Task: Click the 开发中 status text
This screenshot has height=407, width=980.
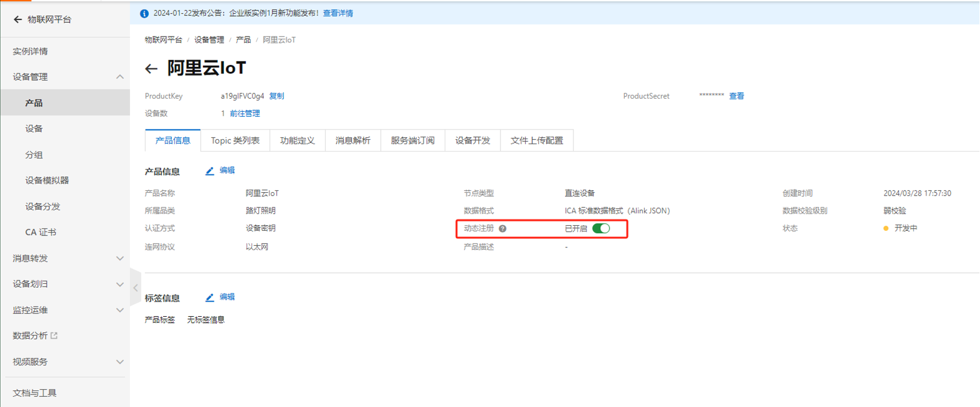Action: click(x=906, y=229)
